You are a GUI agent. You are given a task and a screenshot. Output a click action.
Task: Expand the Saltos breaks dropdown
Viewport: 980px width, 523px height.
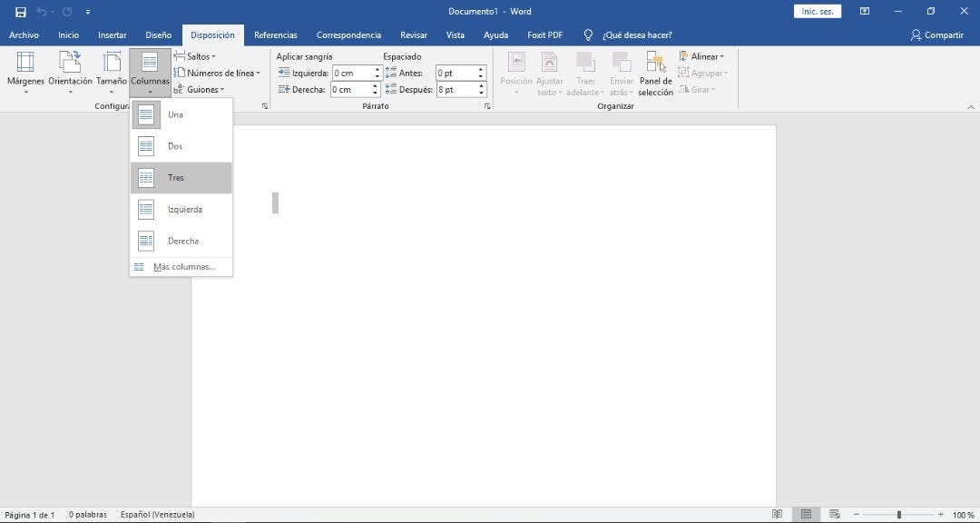point(195,56)
